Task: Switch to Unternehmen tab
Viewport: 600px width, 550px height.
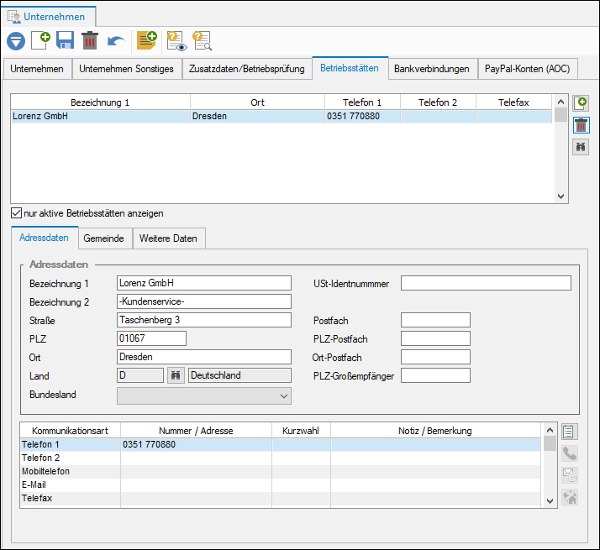Action: 37,69
